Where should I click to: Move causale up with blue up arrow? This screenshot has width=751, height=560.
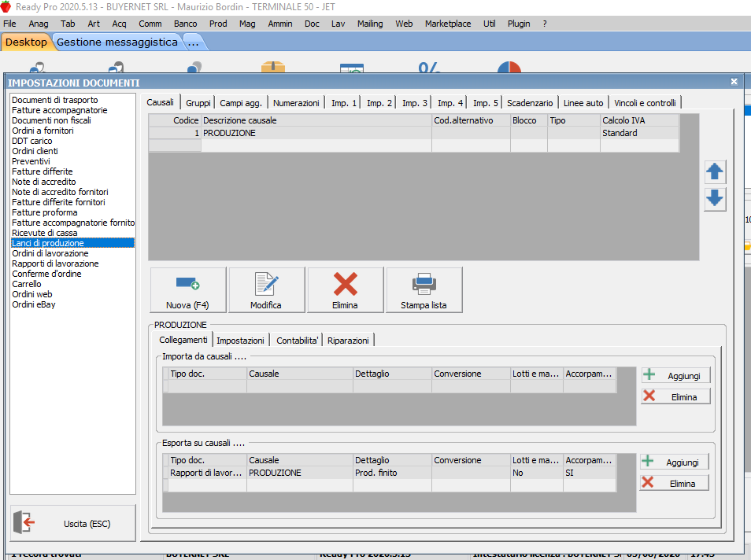[715, 171]
